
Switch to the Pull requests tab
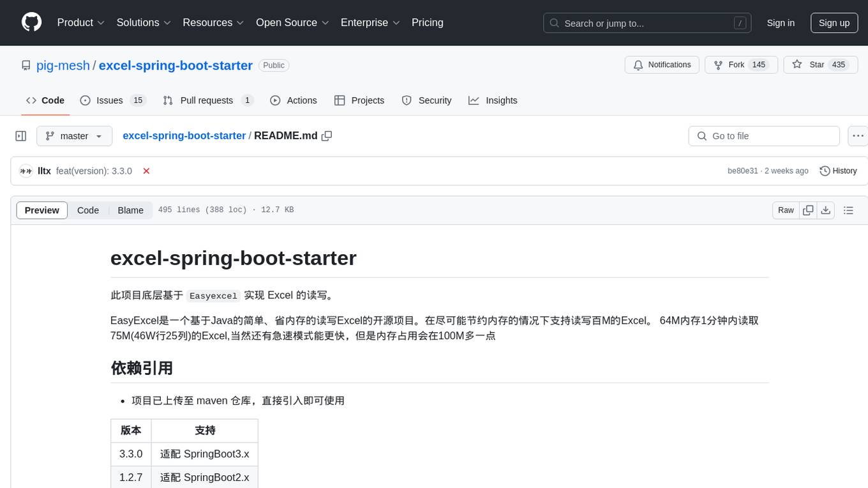208,100
